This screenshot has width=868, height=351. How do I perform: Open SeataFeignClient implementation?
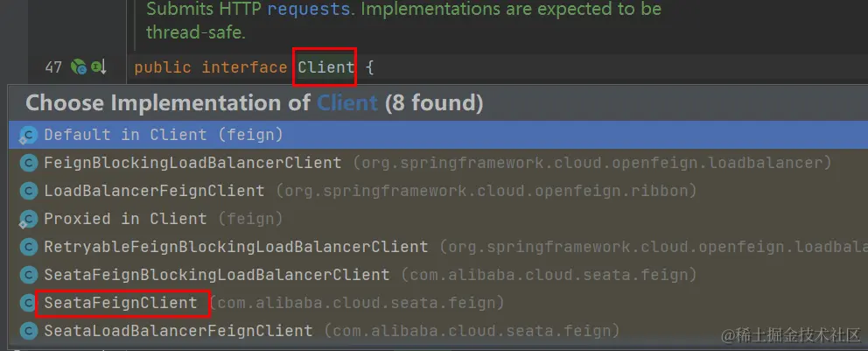click(x=437, y=303)
